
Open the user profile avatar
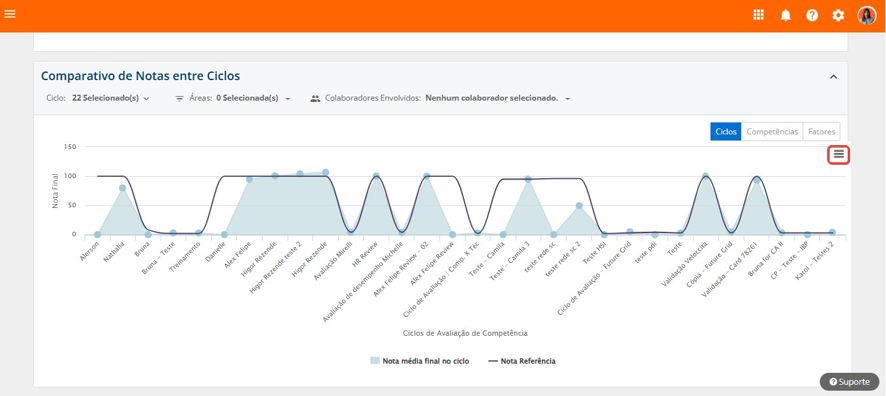point(866,15)
